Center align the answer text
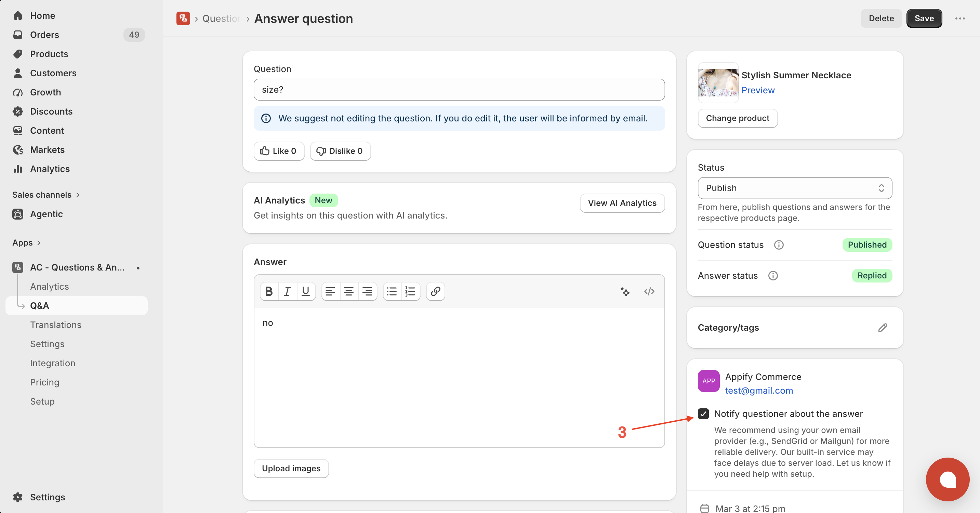 [349, 291]
